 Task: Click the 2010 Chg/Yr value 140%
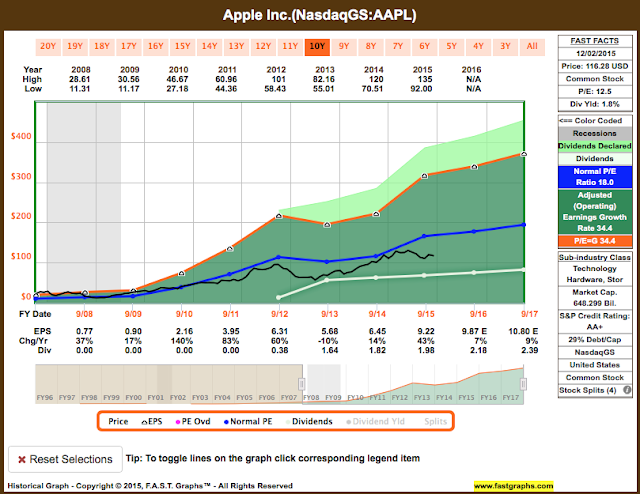[182, 341]
